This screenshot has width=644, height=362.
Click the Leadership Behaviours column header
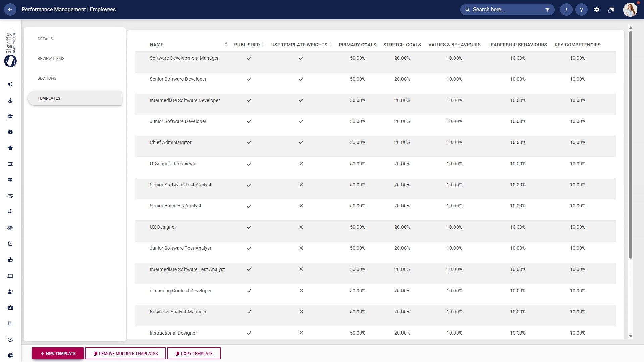[x=518, y=45]
